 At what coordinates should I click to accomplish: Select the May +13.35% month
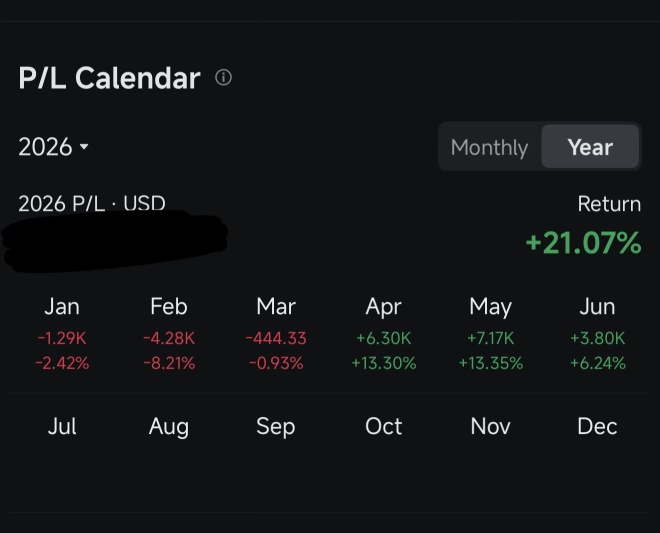tap(491, 334)
